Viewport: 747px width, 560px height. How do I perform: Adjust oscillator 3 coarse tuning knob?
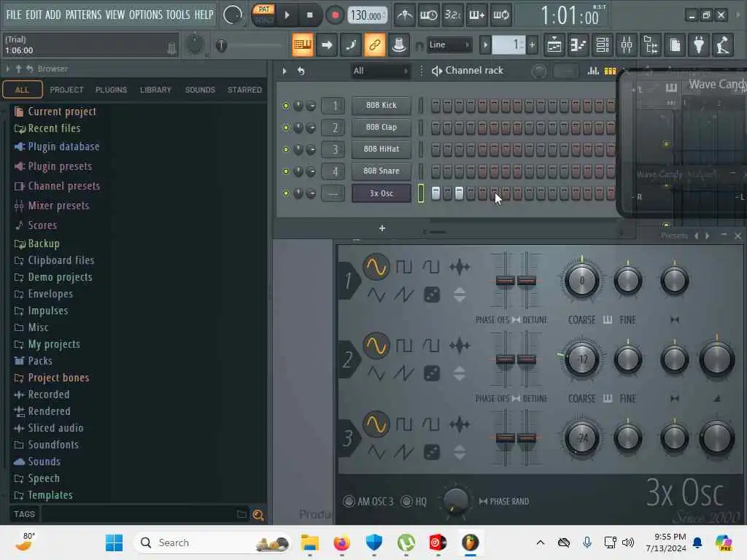pyautogui.click(x=581, y=437)
